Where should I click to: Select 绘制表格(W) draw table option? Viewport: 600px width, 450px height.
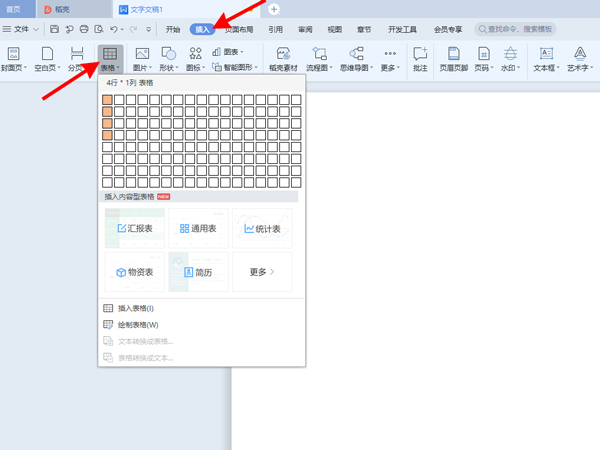point(137,325)
